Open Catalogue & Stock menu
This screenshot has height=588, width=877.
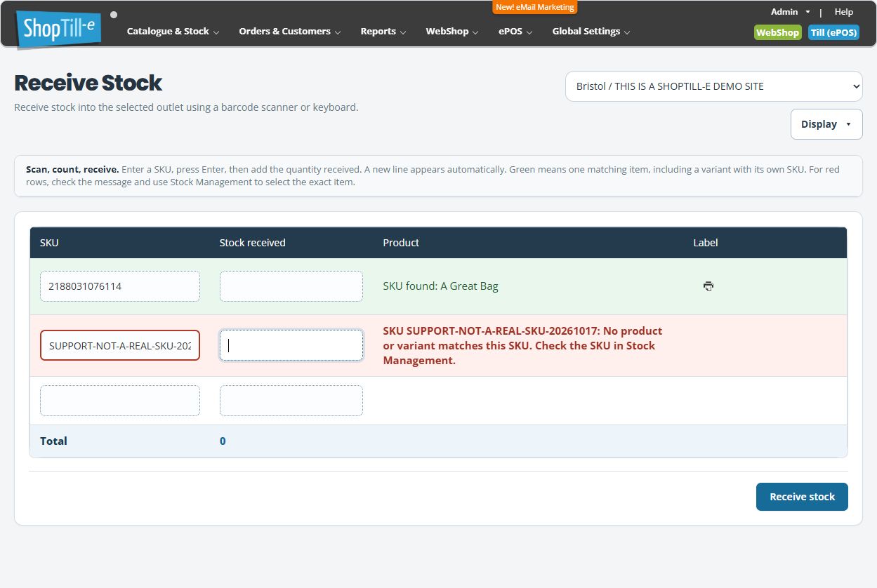click(x=173, y=32)
